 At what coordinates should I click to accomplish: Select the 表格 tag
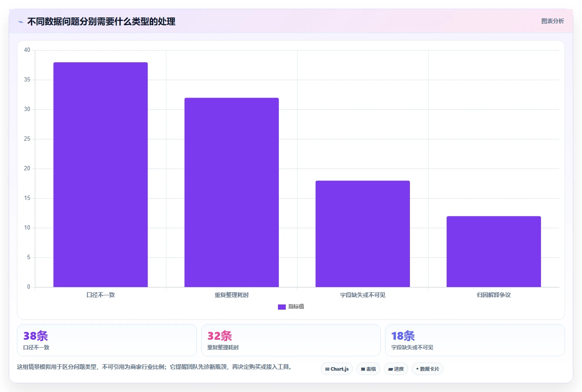coord(368,369)
